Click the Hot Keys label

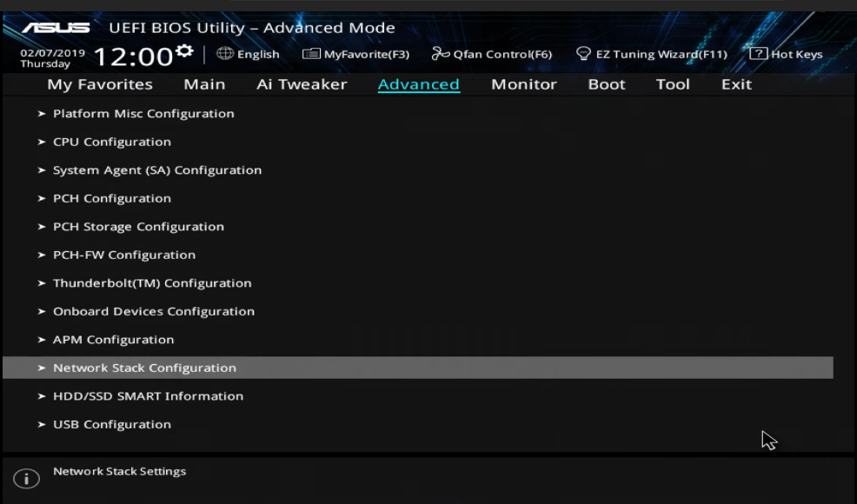(796, 54)
